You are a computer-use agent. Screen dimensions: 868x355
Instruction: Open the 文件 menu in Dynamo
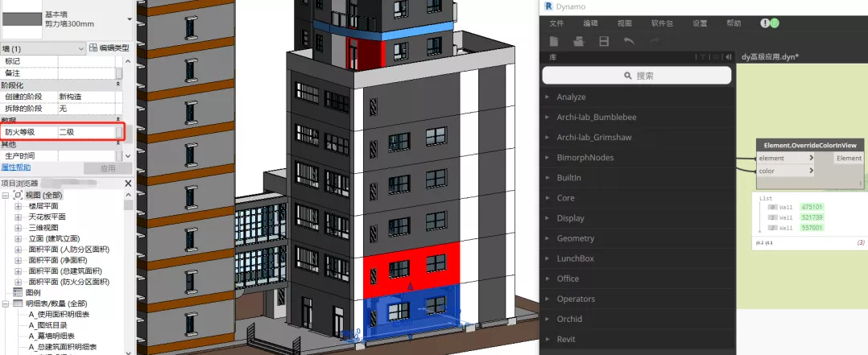(x=556, y=23)
